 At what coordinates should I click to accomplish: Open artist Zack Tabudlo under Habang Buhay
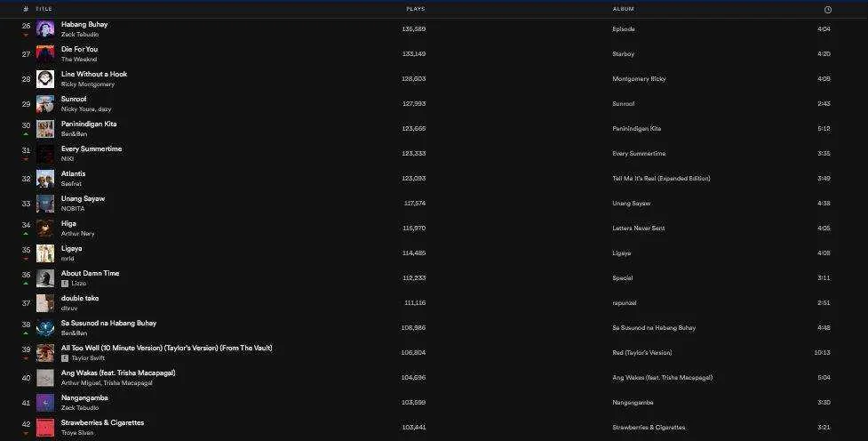(x=80, y=35)
